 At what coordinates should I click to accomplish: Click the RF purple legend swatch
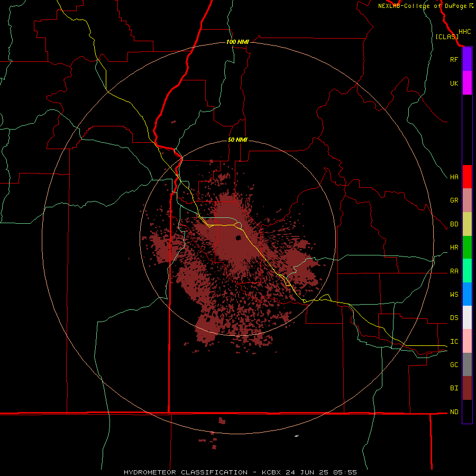[x=467, y=59]
